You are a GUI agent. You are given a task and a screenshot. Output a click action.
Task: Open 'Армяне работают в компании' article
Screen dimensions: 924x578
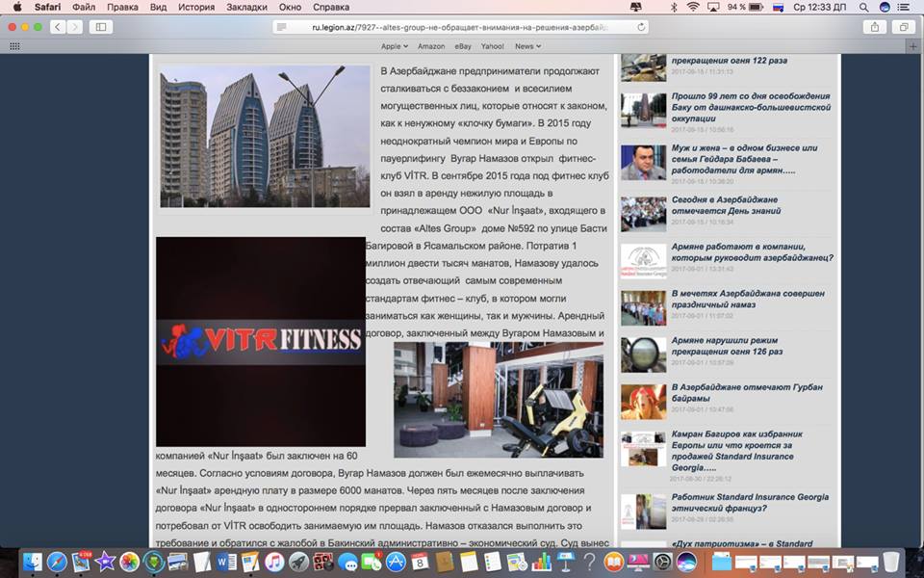[753, 252]
